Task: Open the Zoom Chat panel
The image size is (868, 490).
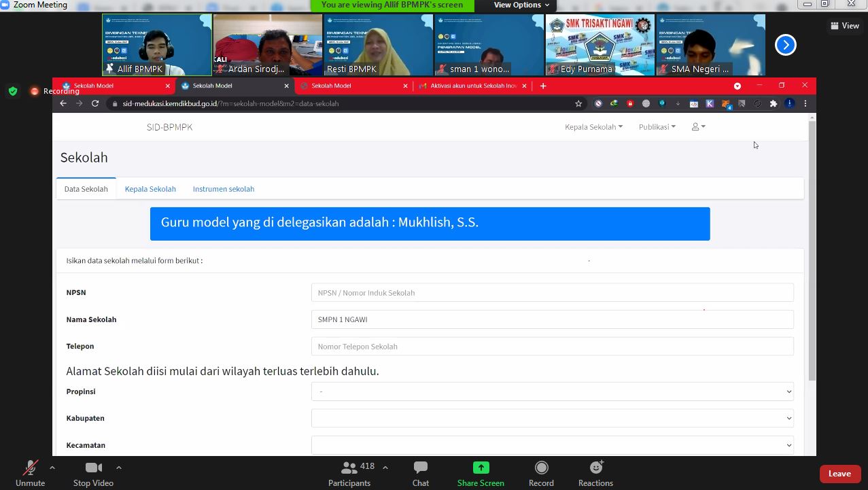Action: click(421, 473)
